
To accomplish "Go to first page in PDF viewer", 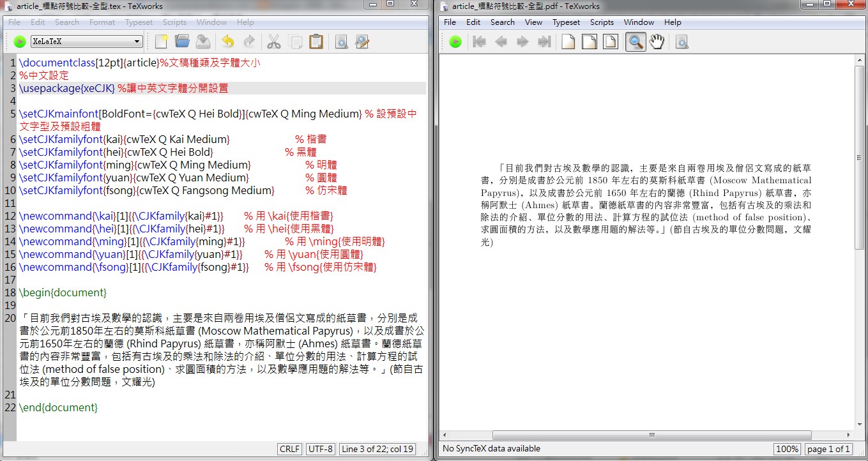I will point(479,42).
